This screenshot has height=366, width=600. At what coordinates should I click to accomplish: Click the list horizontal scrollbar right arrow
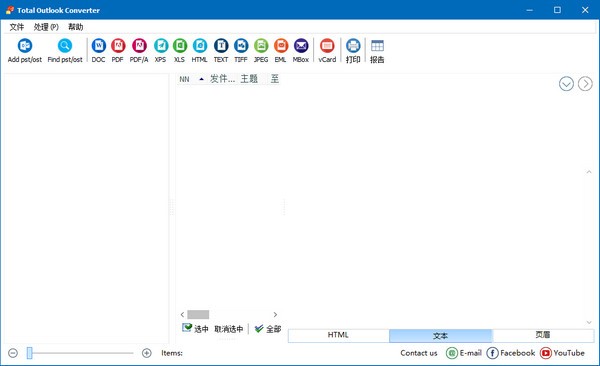(275, 315)
